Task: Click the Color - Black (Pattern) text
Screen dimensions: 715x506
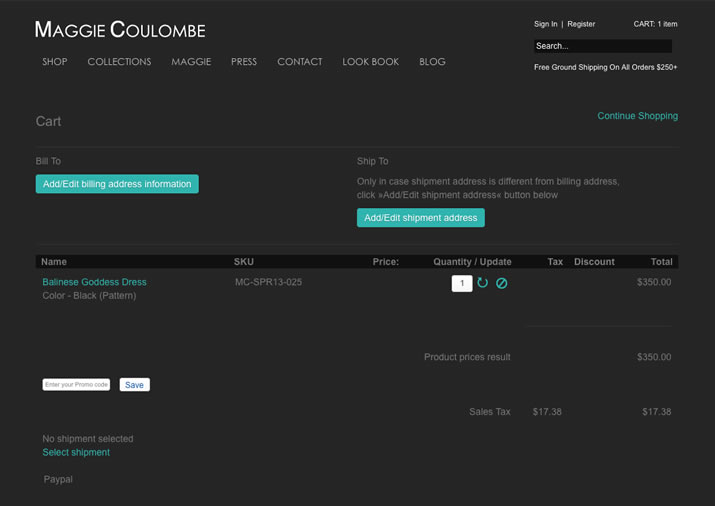Action: [x=89, y=295]
